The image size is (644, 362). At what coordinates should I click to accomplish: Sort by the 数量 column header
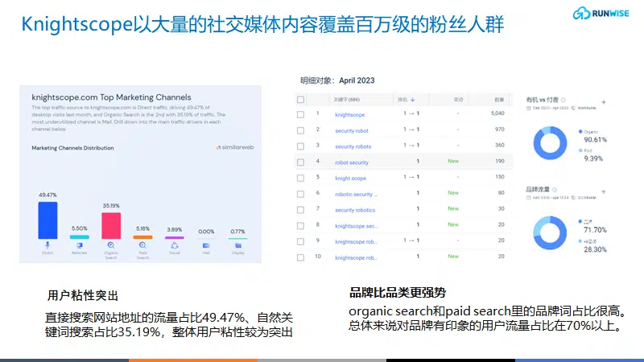(499, 100)
